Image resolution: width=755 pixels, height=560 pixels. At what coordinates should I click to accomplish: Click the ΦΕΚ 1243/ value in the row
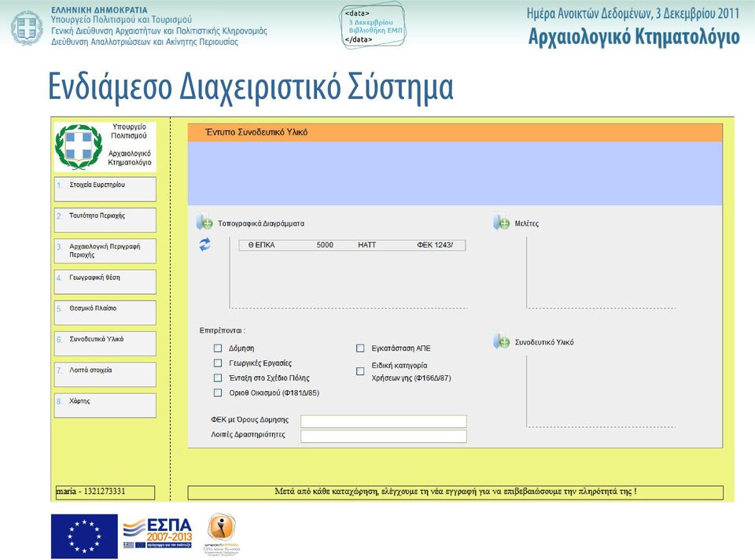click(435, 245)
